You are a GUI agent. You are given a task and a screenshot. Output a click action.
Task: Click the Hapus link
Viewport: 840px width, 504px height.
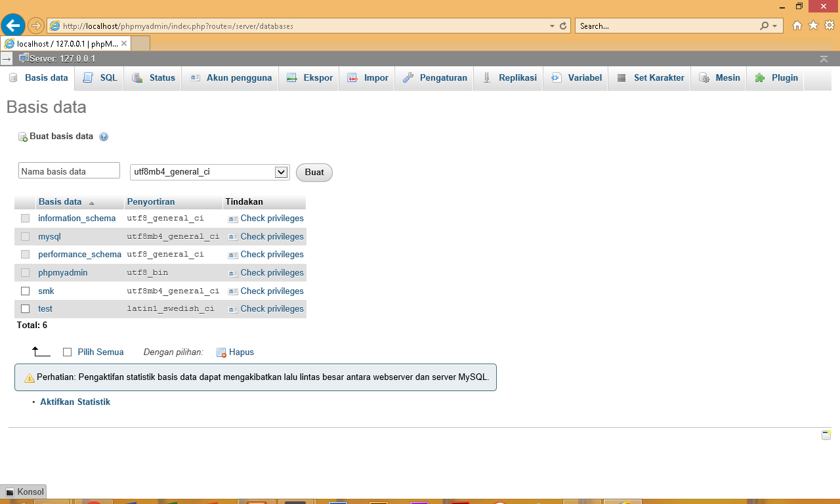point(241,352)
